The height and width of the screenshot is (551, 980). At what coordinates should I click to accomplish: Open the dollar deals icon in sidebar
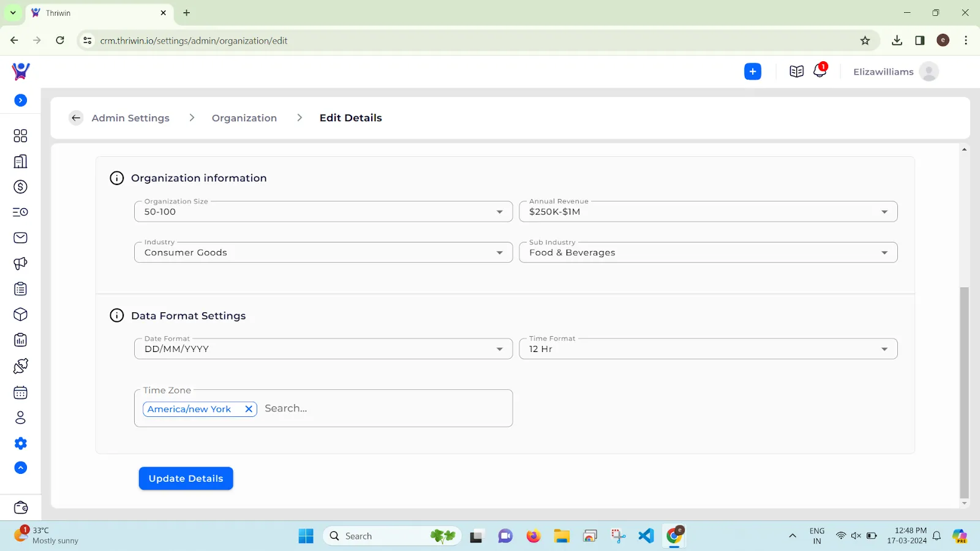(x=20, y=187)
